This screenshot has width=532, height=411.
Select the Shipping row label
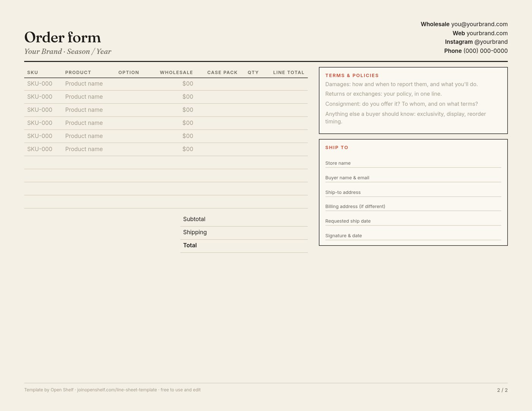[x=195, y=232]
